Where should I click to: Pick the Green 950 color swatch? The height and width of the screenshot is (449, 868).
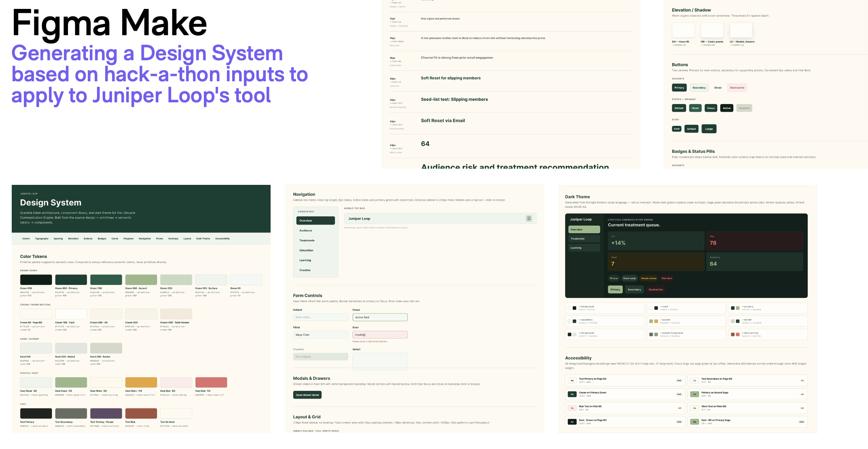point(36,280)
